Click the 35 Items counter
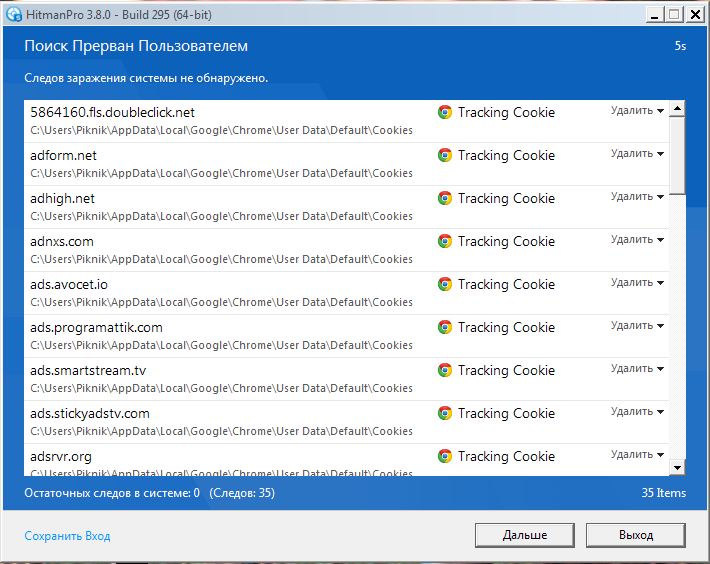This screenshot has height=564, width=710. [663, 493]
